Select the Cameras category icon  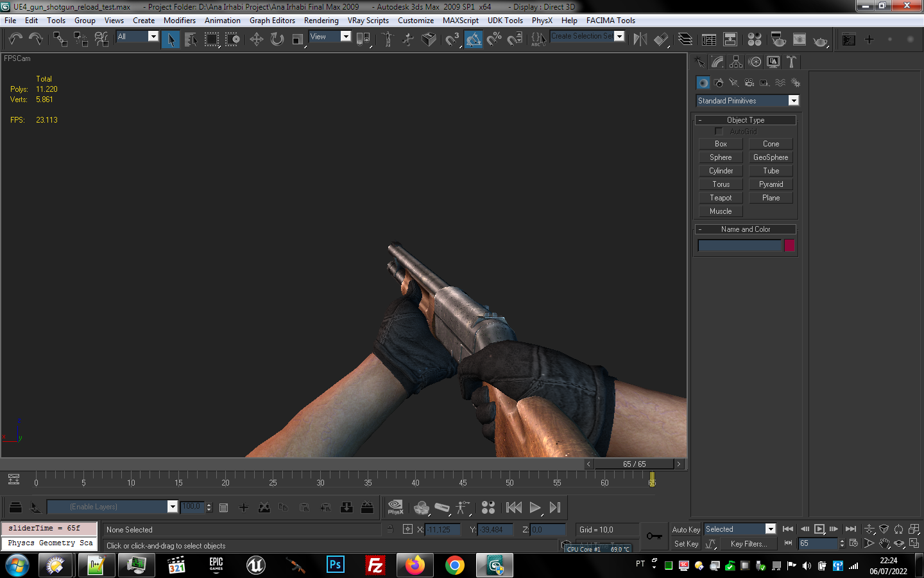[x=749, y=83]
